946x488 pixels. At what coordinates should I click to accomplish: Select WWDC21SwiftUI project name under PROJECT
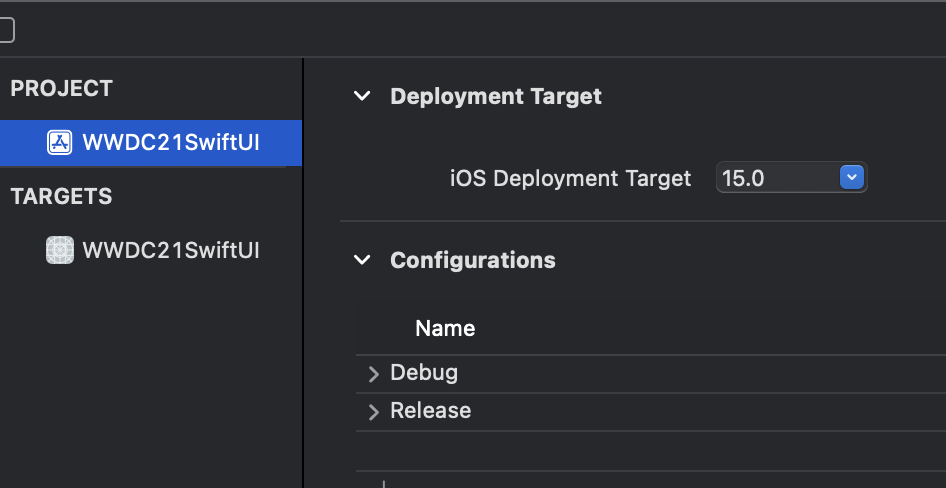[x=171, y=142]
